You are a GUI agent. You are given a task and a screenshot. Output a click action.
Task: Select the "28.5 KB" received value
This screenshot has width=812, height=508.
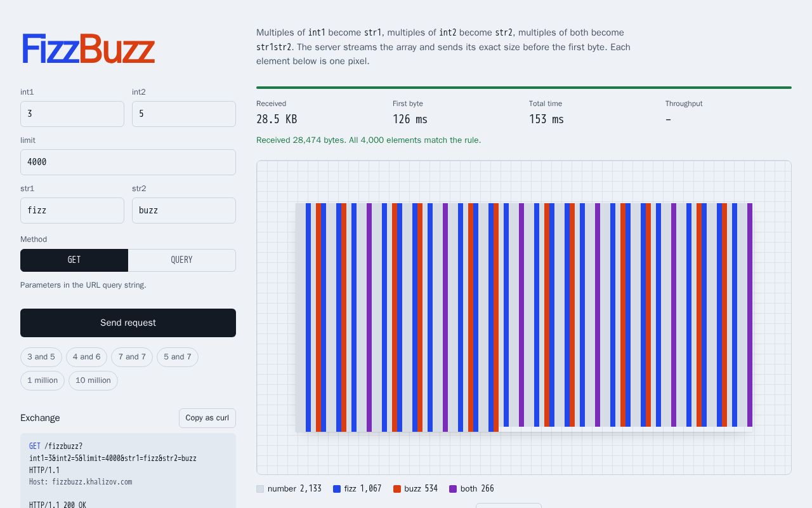277,119
